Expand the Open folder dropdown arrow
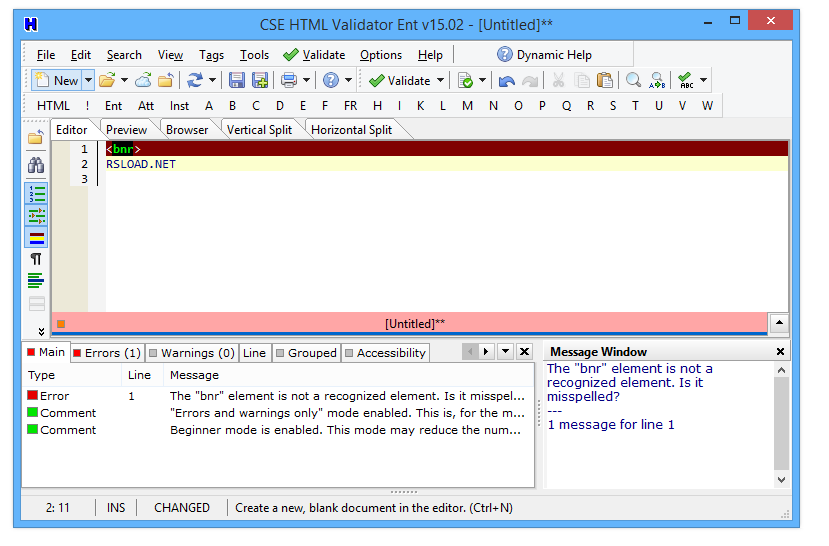 point(124,81)
